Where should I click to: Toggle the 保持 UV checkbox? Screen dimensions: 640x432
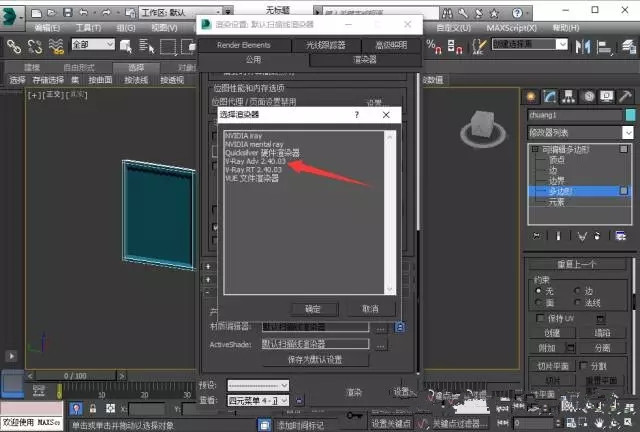[540, 318]
